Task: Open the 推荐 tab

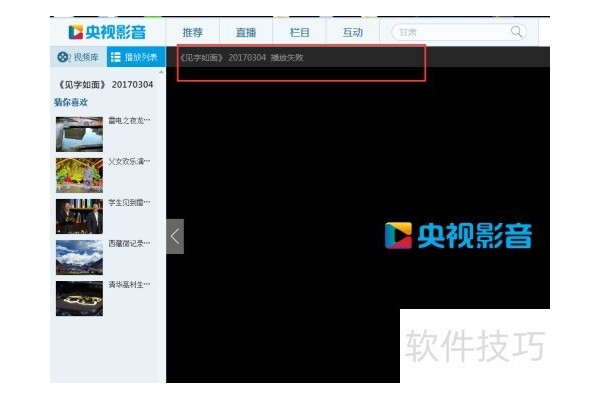Action: pyautogui.click(x=192, y=33)
